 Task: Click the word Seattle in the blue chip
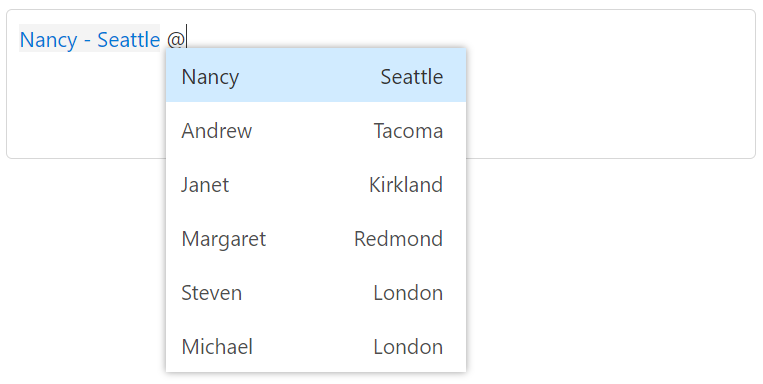tap(128, 39)
